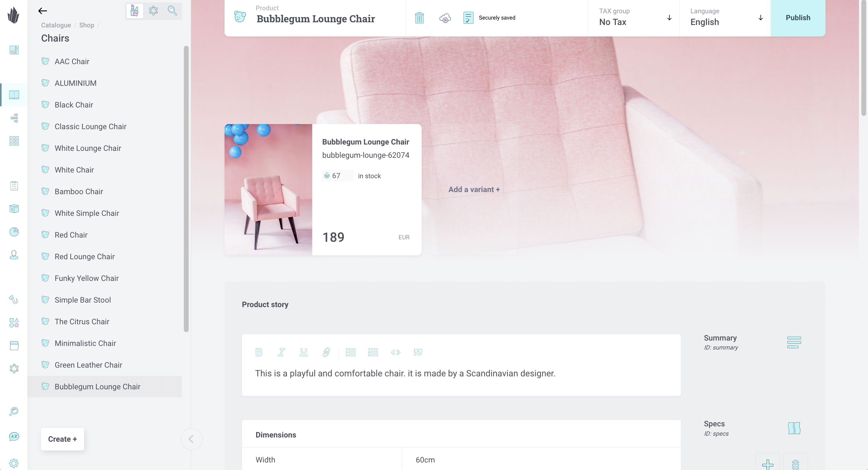Open the catalogue book icon in sidebar

[x=14, y=95]
